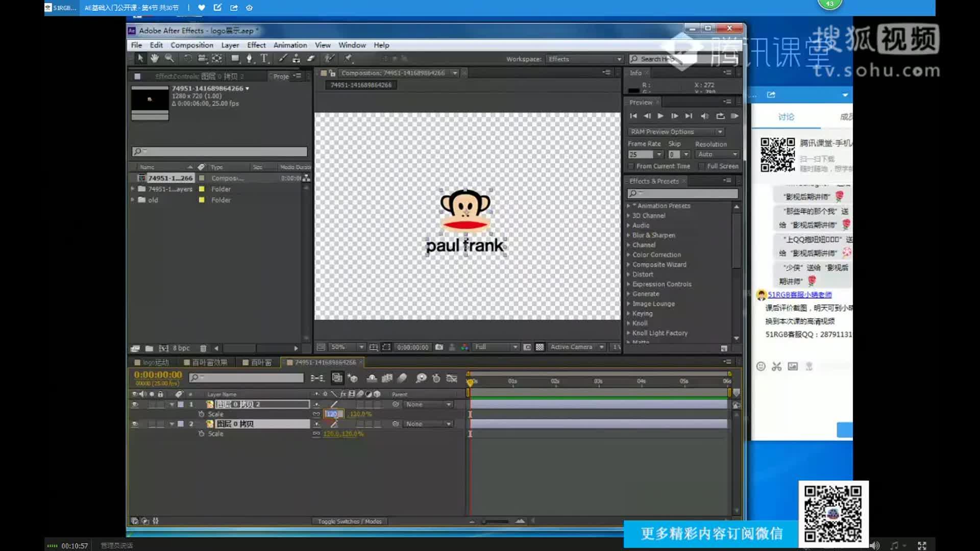Enable the From Current Time checkbox
Viewport: 980px width, 551px height.
point(631,166)
